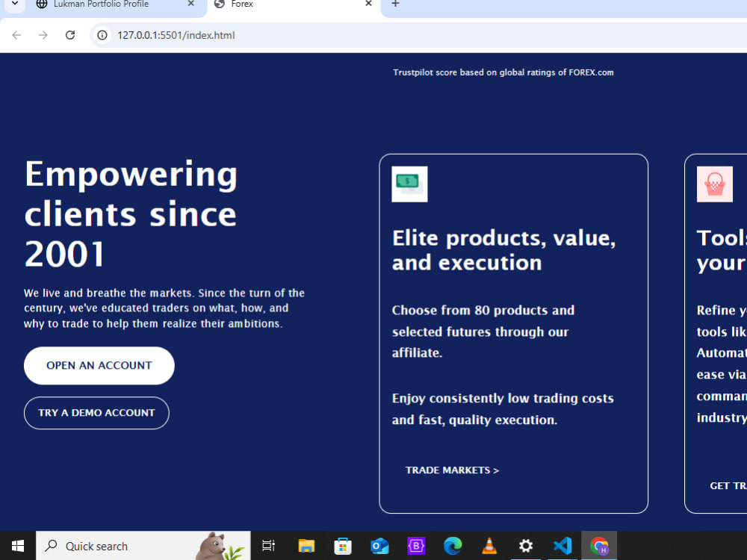747x560 pixels.
Task: Click 'Enjoy consistently low trading costs' paragraph
Action: point(503,409)
